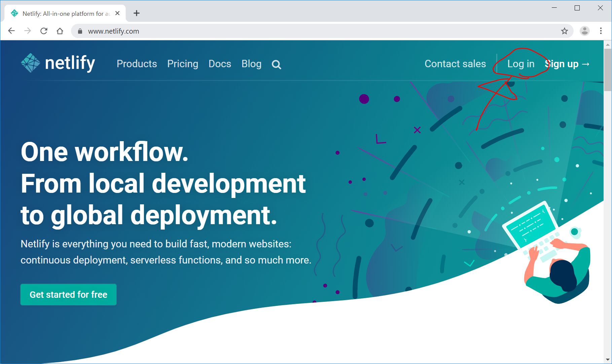The image size is (612, 364).
Task: Reload the Netlify page
Action: point(44,31)
